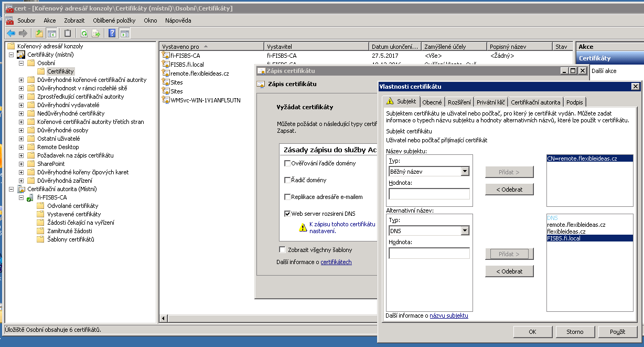Screen dimensions: 644x347
Task: Click the Refresh icon in toolbar
Action: coord(84,34)
